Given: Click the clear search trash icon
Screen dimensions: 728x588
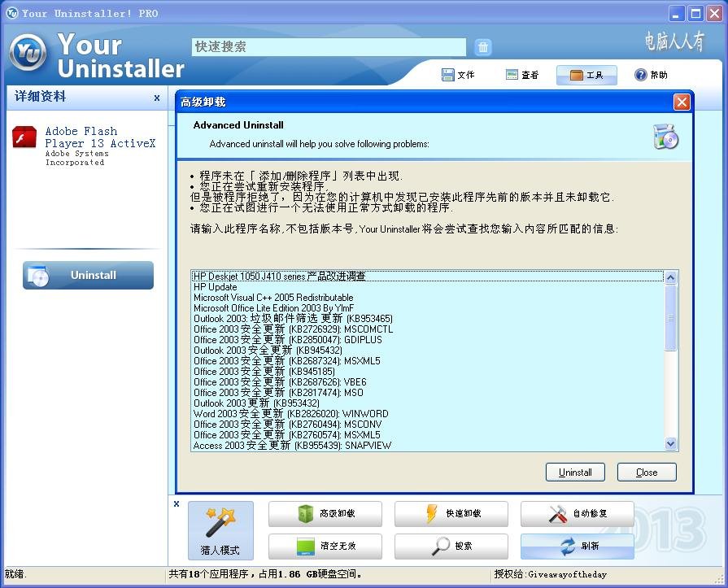Looking at the screenshot, I should click(x=483, y=47).
